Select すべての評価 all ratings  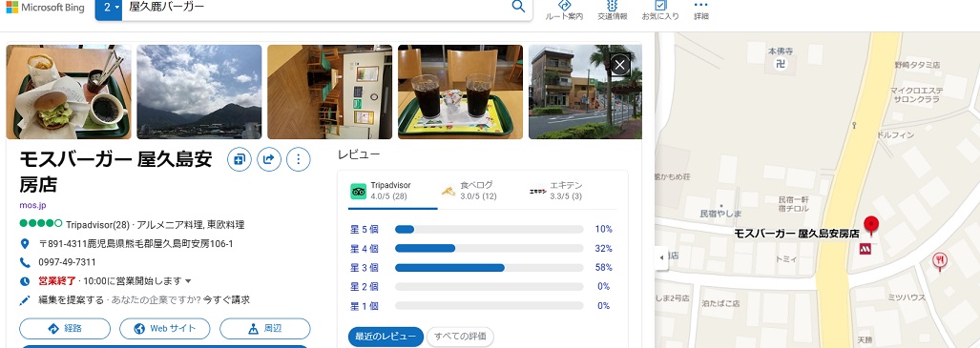click(460, 337)
